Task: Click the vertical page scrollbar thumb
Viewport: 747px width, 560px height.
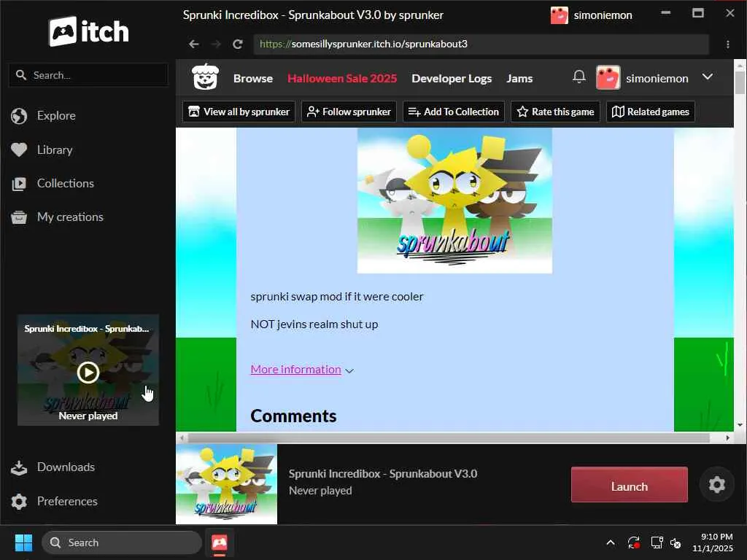Action: [740, 83]
